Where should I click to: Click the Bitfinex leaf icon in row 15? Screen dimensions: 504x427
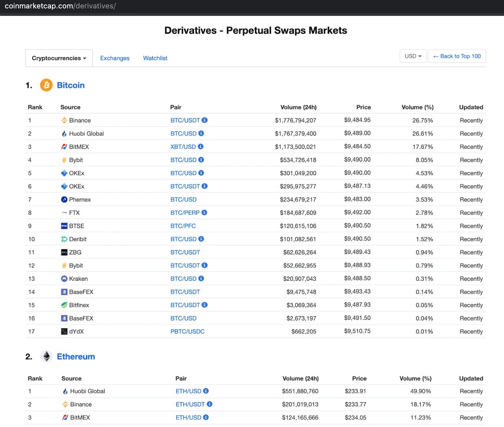pyautogui.click(x=64, y=305)
